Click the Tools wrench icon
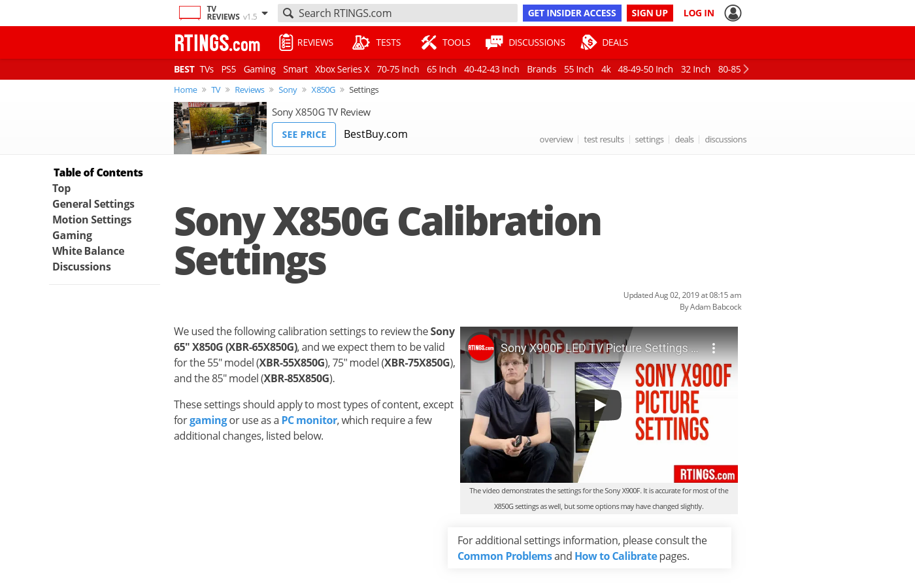The width and height of the screenshot is (915, 588). 428,42
